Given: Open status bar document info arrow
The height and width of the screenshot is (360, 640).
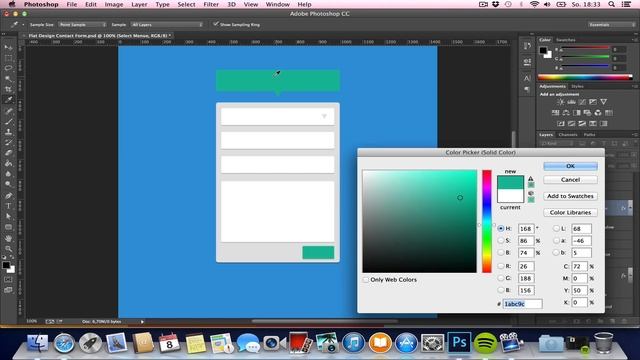Looking at the screenshot, I should 142,322.
